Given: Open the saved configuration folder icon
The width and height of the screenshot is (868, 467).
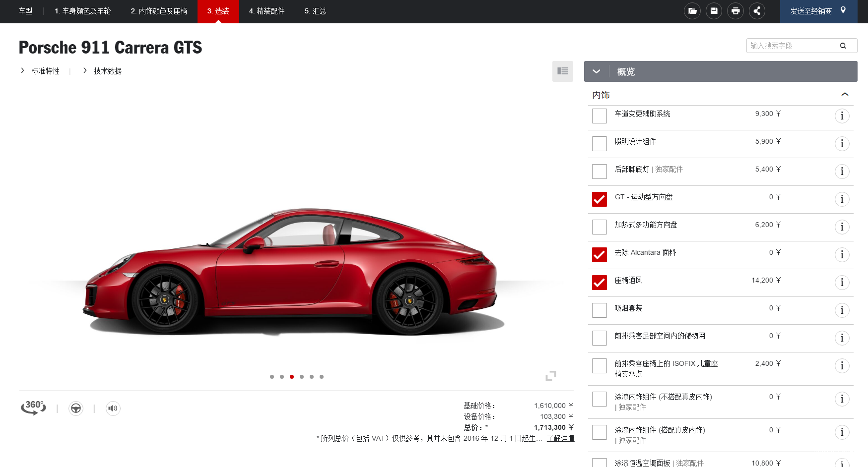Looking at the screenshot, I should pyautogui.click(x=692, y=11).
